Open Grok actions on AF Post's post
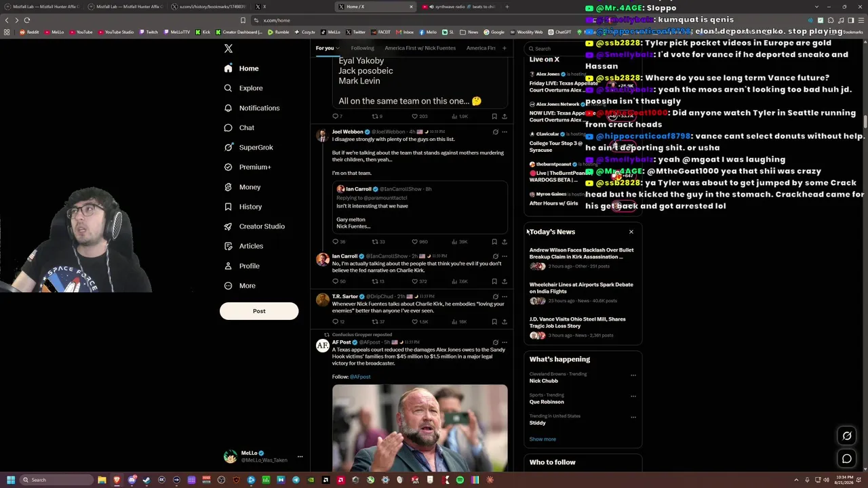868x488 pixels. coord(495,342)
